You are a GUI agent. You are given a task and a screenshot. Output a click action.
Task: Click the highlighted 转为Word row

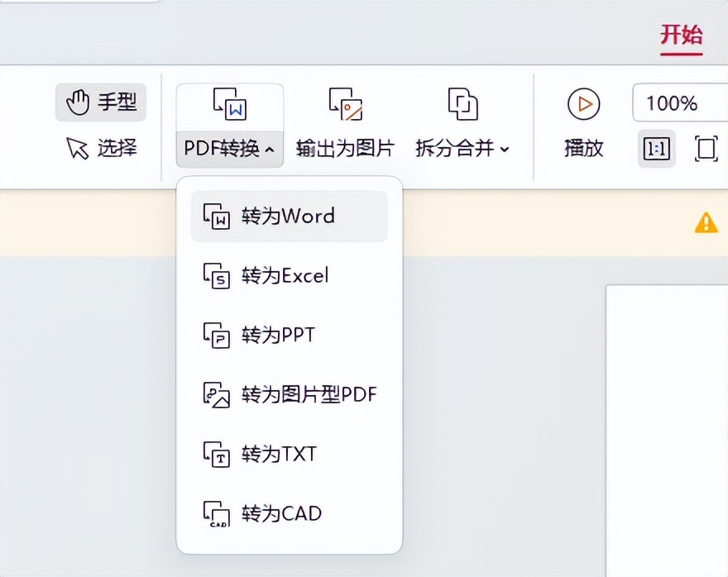(x=289, y=216)
